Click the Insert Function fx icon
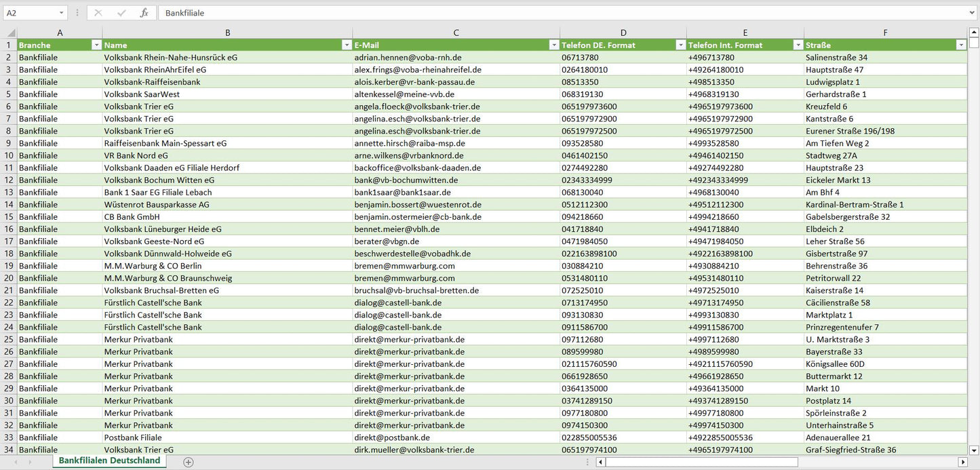The height and width of the screenshot is (470, 980). pos(144,13)
